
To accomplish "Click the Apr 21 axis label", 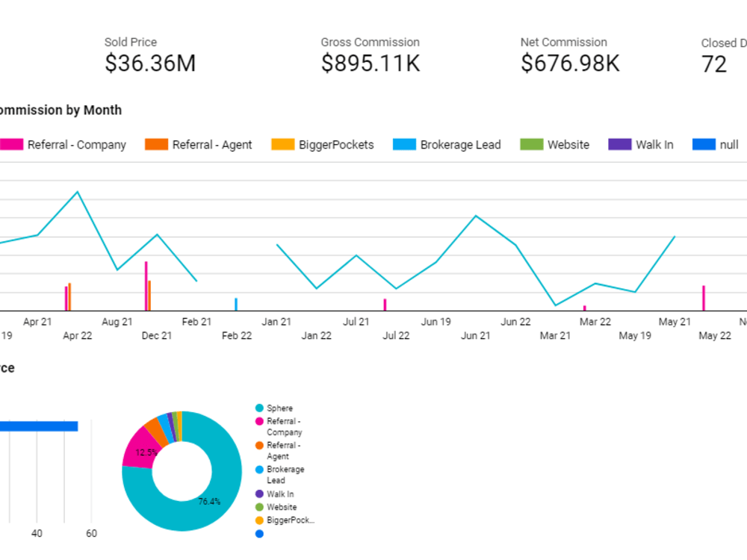I will click(x=37, y=321).
